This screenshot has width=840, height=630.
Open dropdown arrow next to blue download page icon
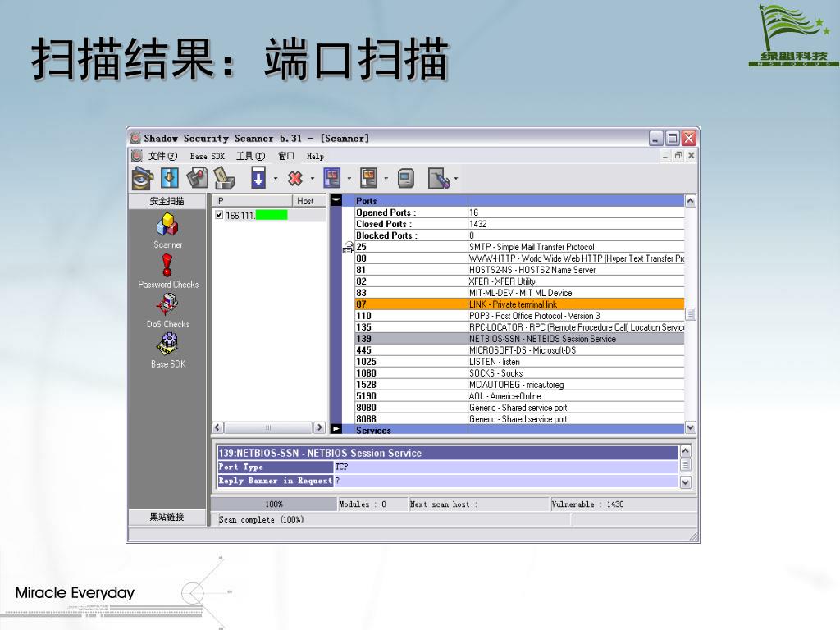point(276,178)
